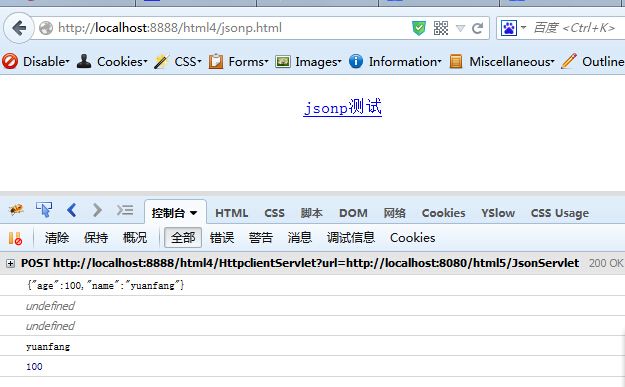Open the Disable toolbar menu
The height and width of the screenshot is (387, 625).
click(36, 62)
